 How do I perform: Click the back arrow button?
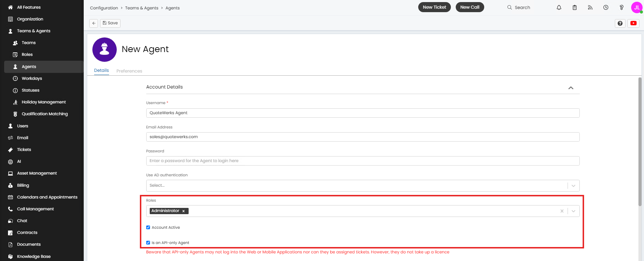(x=94, y=23)
